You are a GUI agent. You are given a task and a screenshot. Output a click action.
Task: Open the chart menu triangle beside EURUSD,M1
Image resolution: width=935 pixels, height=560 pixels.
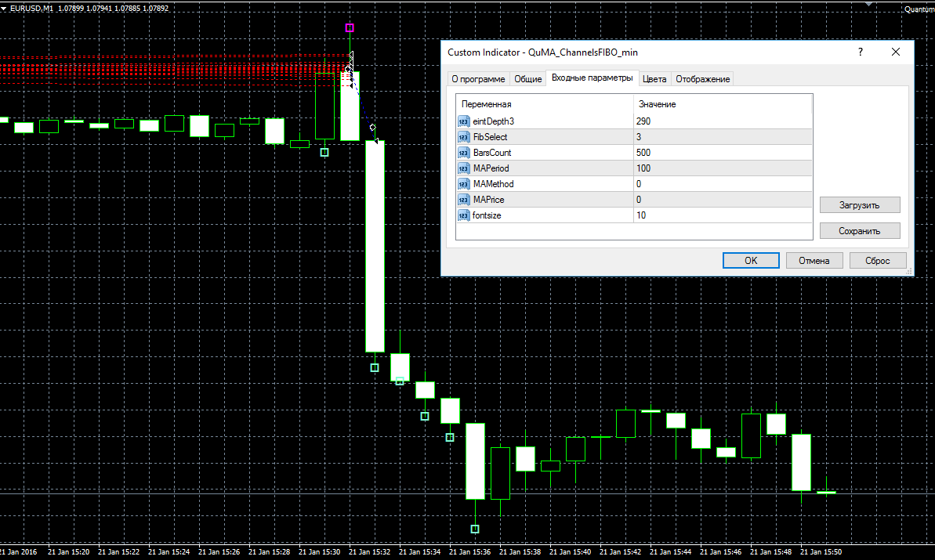4,9
